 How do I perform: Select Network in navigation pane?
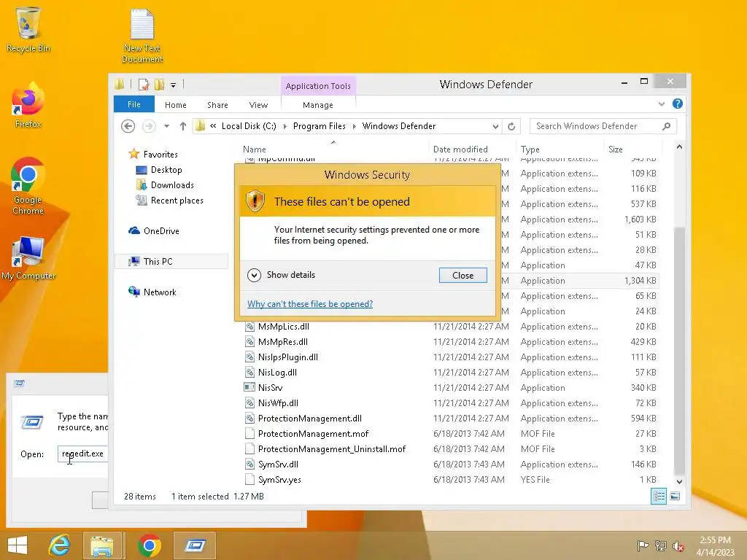(x=160, y=292)
